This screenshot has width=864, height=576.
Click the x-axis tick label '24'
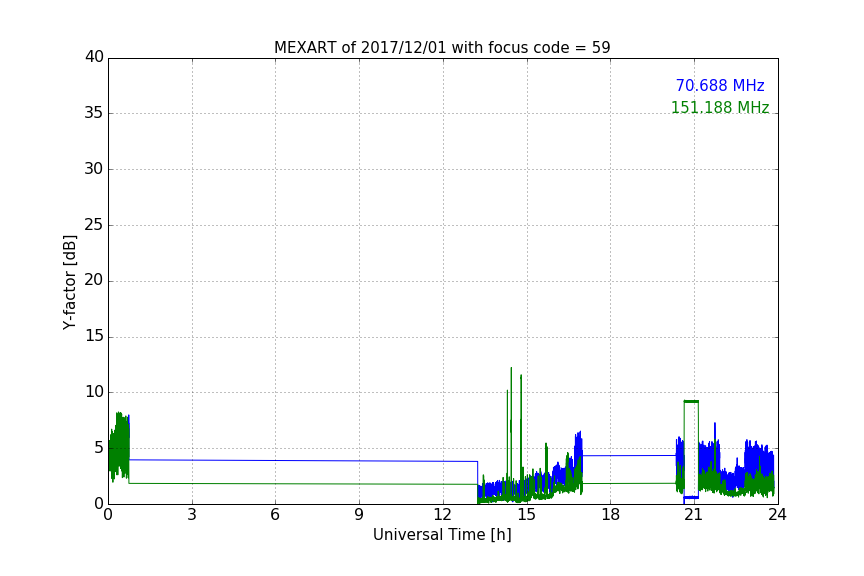coord(777,515)
